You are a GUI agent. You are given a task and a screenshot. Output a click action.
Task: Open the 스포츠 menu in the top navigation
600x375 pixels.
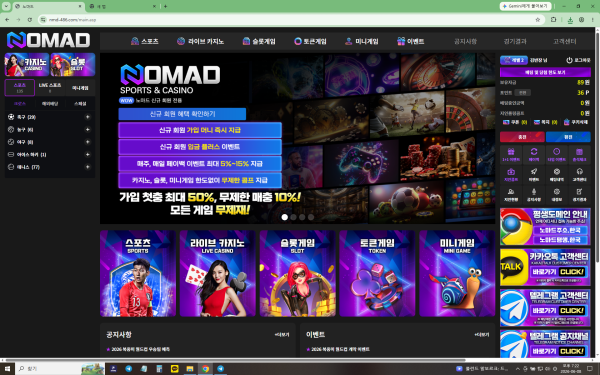(x=145, y=41)
